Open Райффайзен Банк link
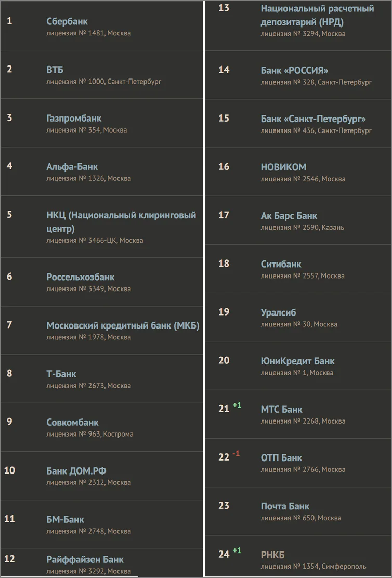Viewport: 392px width, 578px height. click(x=85, y=560)
